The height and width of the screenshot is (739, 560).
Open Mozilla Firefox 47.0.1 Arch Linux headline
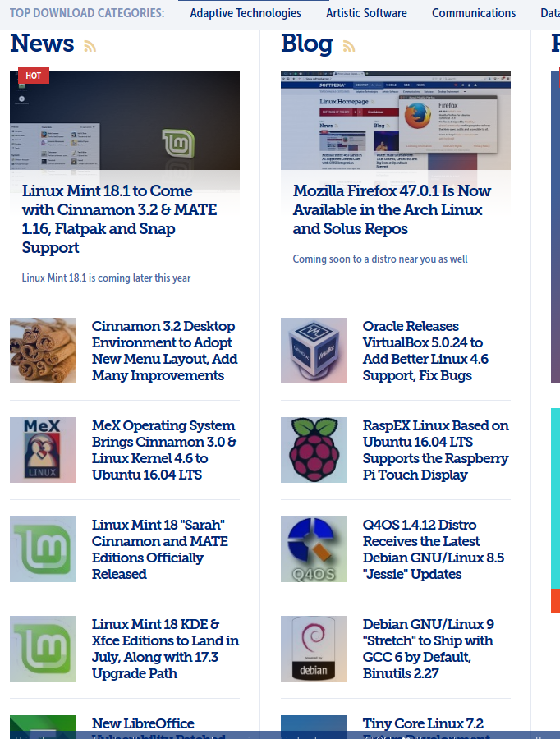tap(392, 209)
